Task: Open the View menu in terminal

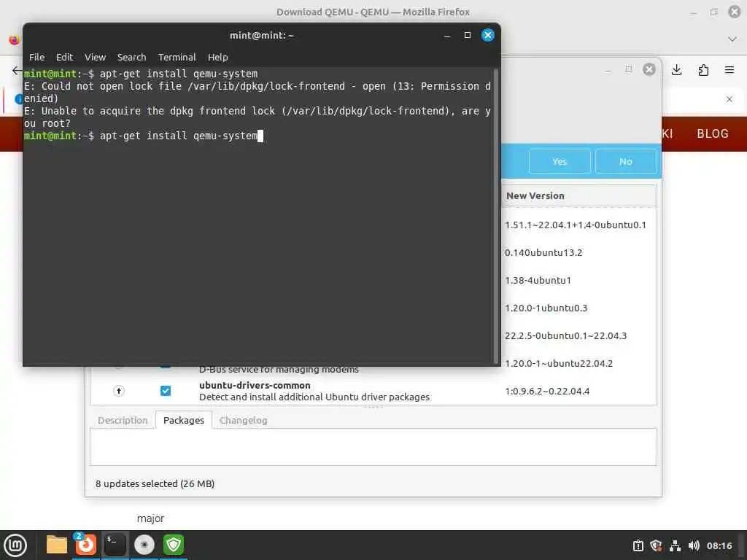Action: point(96,57)
